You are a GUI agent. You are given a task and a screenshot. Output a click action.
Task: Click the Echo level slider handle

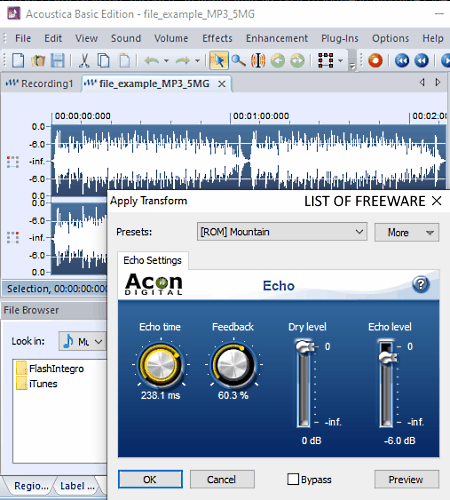(387, 358)
